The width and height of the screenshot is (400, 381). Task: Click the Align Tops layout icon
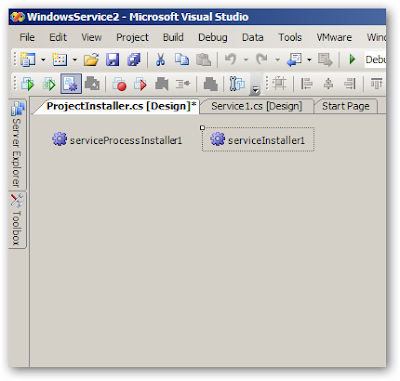coord(377,83)
